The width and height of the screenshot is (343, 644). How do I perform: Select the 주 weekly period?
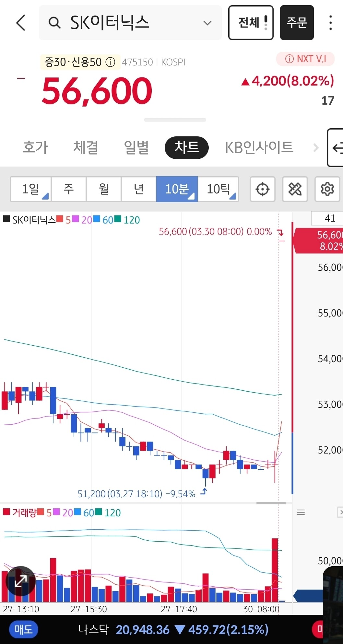point(69,189)
